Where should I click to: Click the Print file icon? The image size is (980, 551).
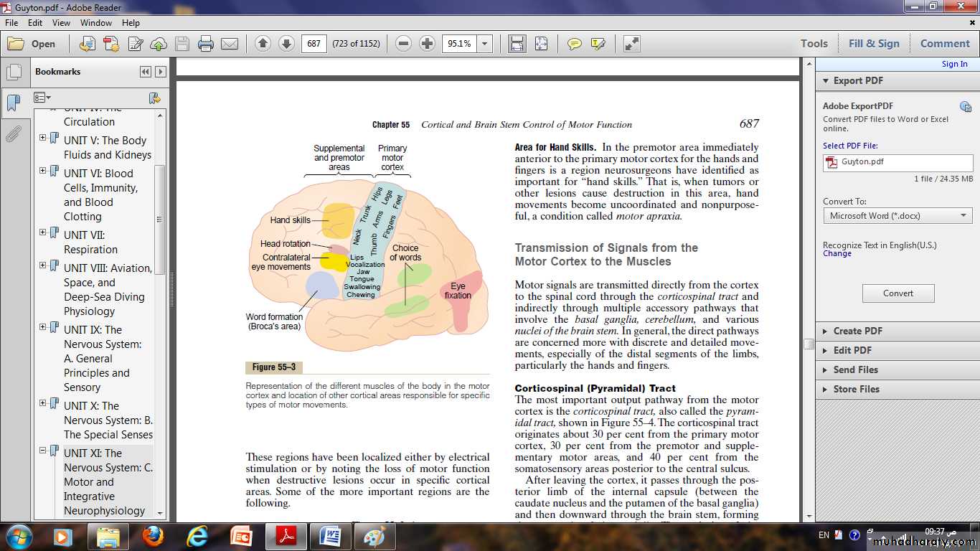[x=206, y=44]
